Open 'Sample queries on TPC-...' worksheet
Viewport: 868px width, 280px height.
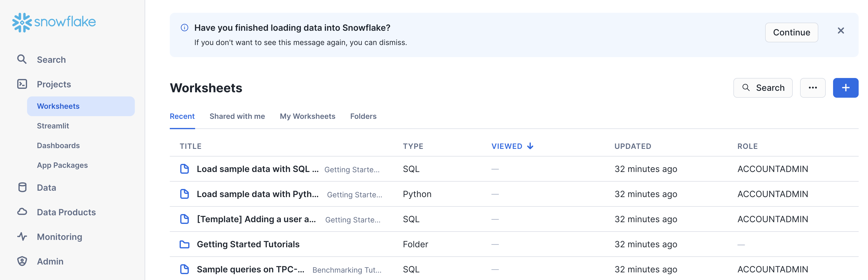point(251,269)
